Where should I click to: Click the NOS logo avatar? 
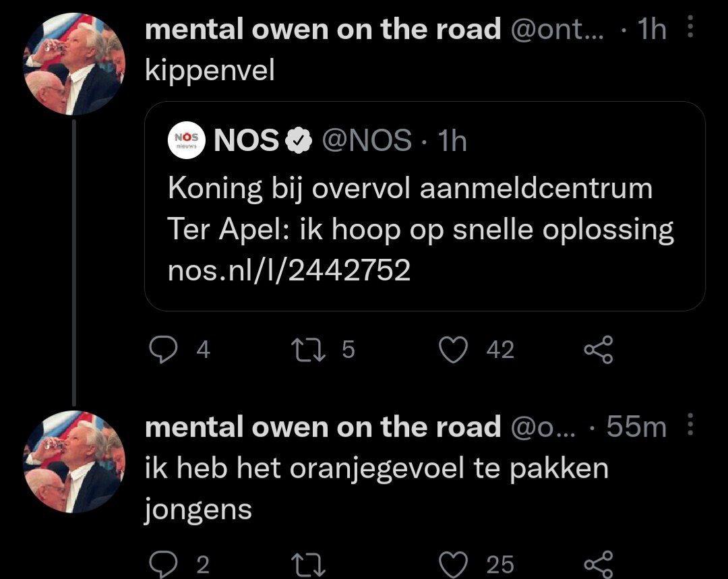click(187, 140)
